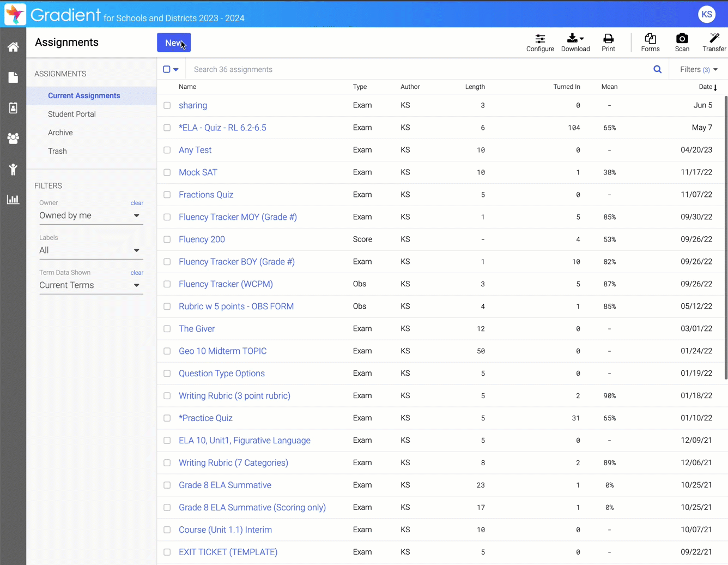Click the Print toolbar icon

click(608, 43)
